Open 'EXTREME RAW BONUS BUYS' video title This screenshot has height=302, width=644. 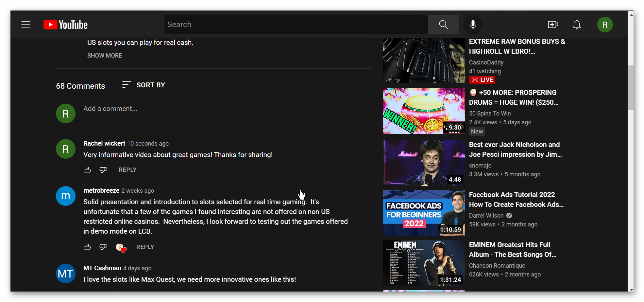(x=517, y=46)
